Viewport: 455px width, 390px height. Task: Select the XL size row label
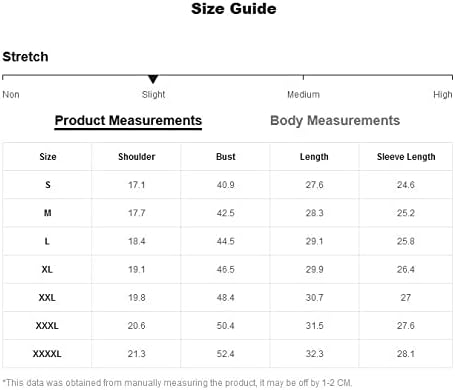(47, 269)
